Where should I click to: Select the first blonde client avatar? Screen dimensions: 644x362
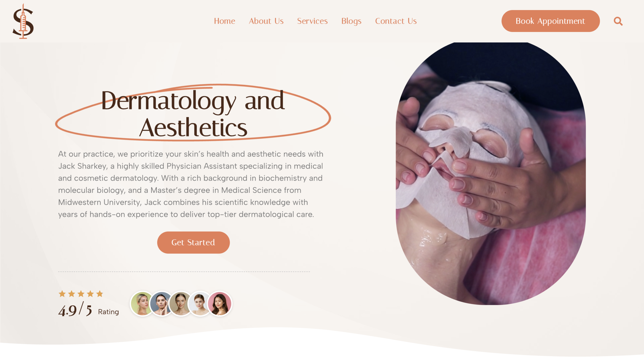pos(142,304)
